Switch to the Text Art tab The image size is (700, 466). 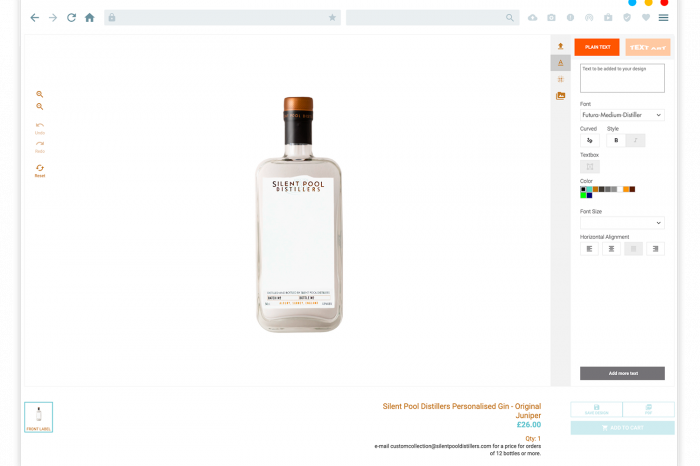click(x=647, y=47)
